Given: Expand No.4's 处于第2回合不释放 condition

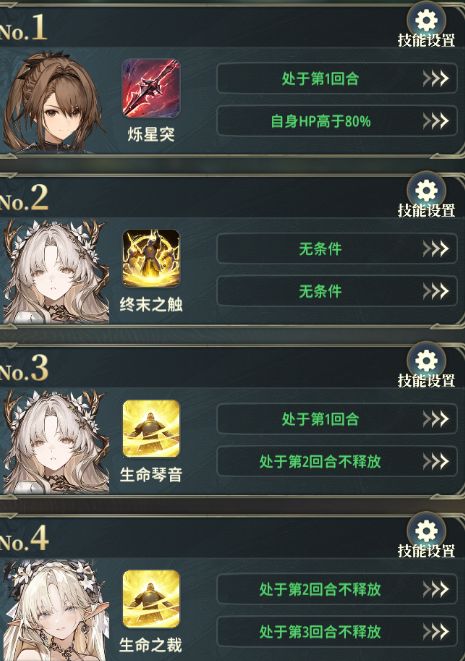Looking at the screenshot, I should click(337, 589).
